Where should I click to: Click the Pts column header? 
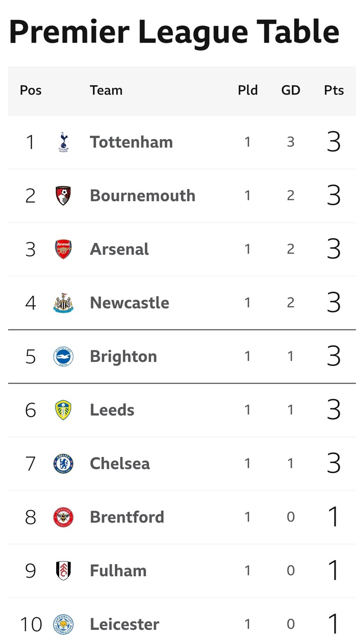pyautogui.click(x=334, y=90)
